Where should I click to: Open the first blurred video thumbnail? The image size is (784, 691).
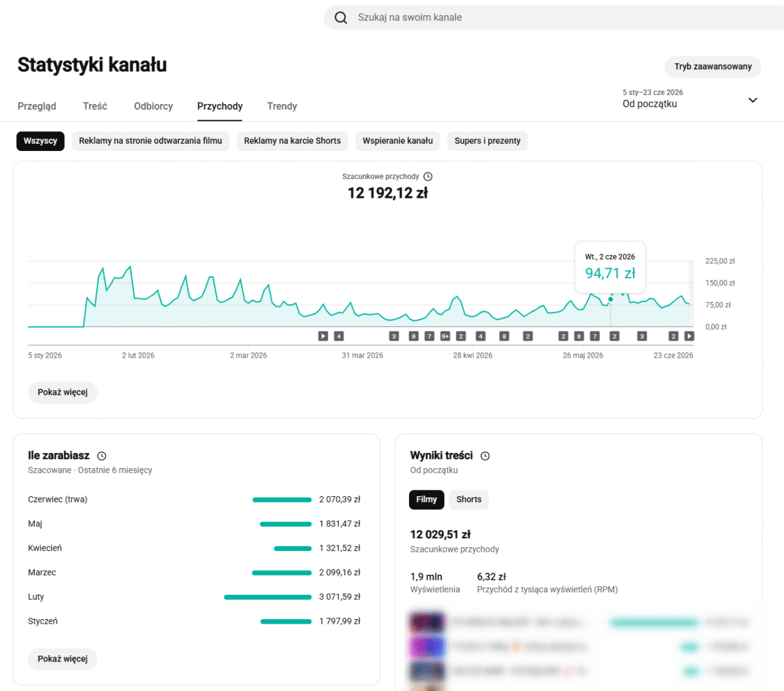coord(427,622)
